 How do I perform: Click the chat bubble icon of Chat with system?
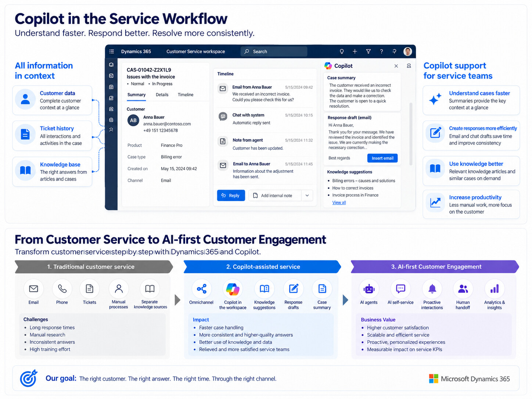coord(223,116)
